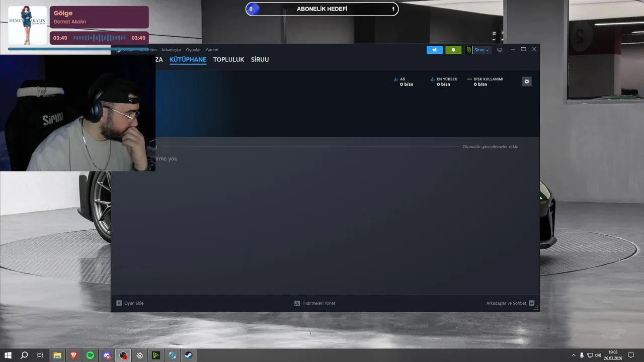
Task: Open the SİRUU profile tab
Action: tap(260, 59)
